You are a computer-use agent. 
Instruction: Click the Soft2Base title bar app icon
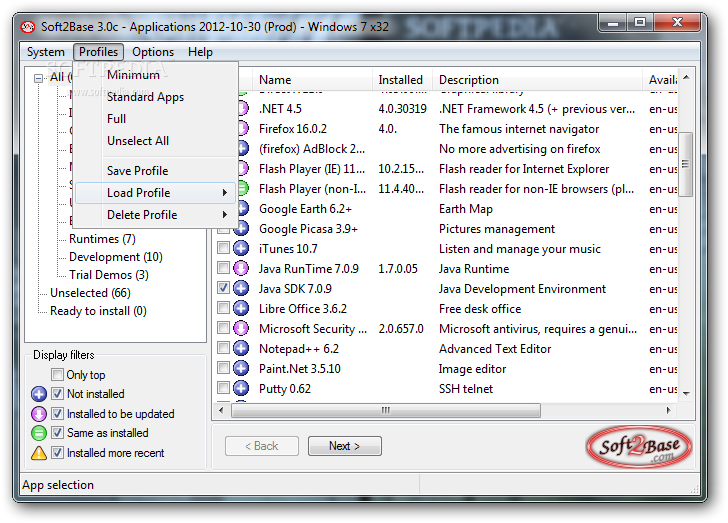[x=28, y=27]
